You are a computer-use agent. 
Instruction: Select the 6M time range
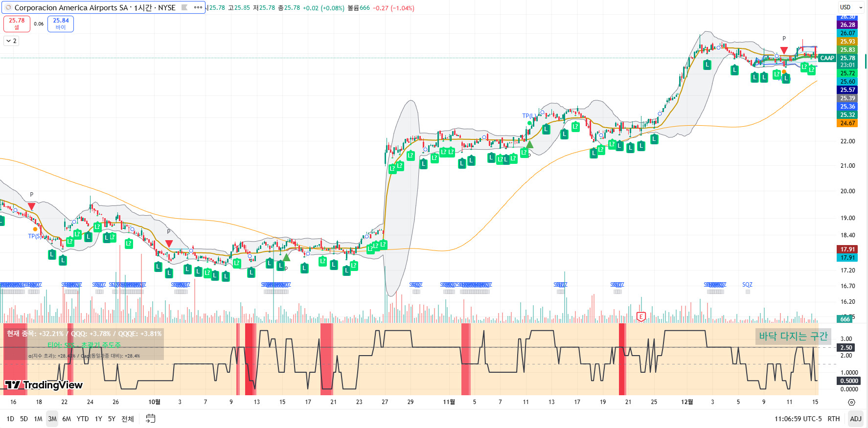(x=67, y=419)
